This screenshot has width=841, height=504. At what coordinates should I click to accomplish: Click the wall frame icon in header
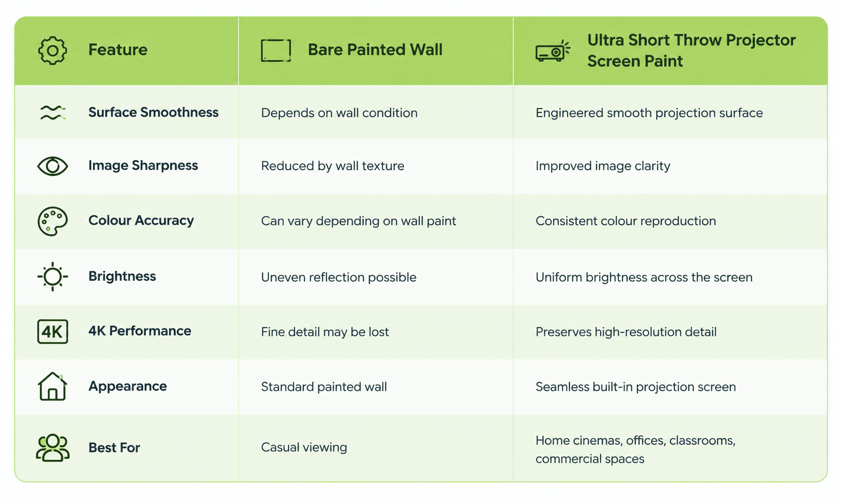pos(276,50)
